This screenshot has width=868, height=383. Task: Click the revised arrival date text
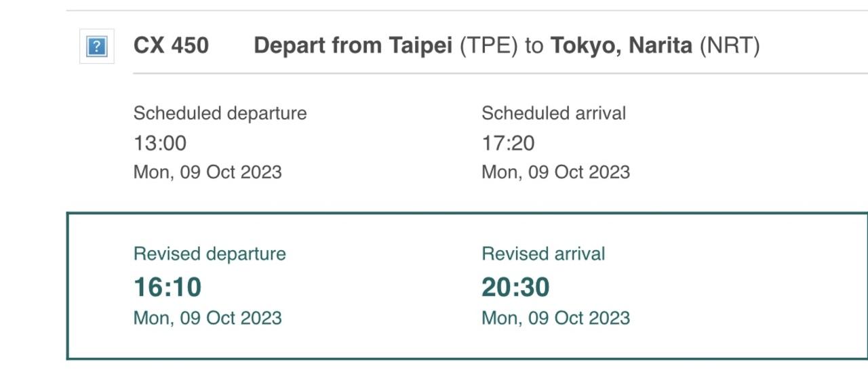coord(555,318)
